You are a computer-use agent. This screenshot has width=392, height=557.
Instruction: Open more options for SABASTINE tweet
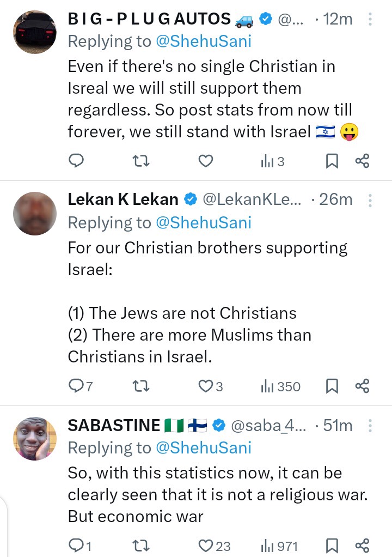(370, 426)
